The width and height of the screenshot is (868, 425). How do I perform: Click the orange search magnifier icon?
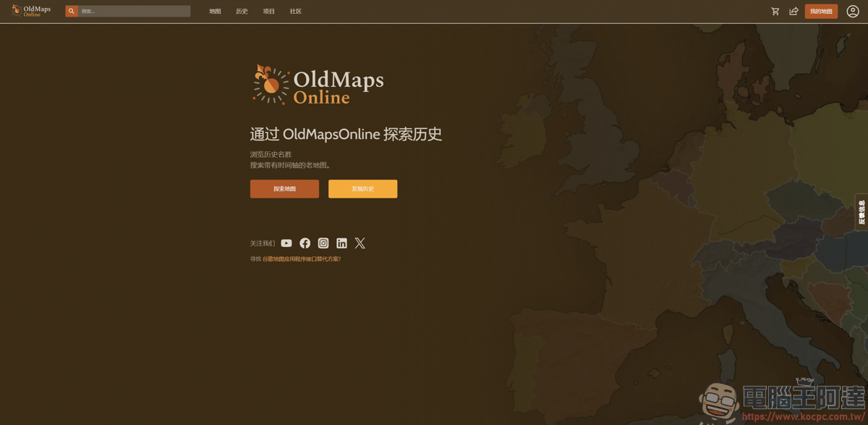(71, 12)
